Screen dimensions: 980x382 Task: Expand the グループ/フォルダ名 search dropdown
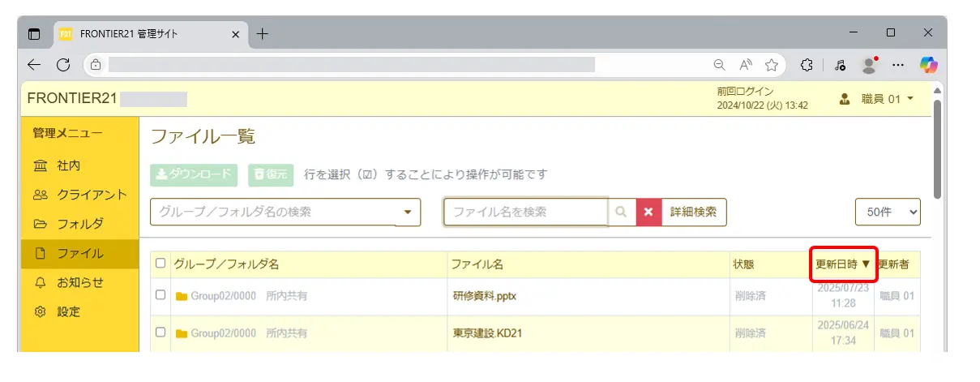tap(407, 212)
